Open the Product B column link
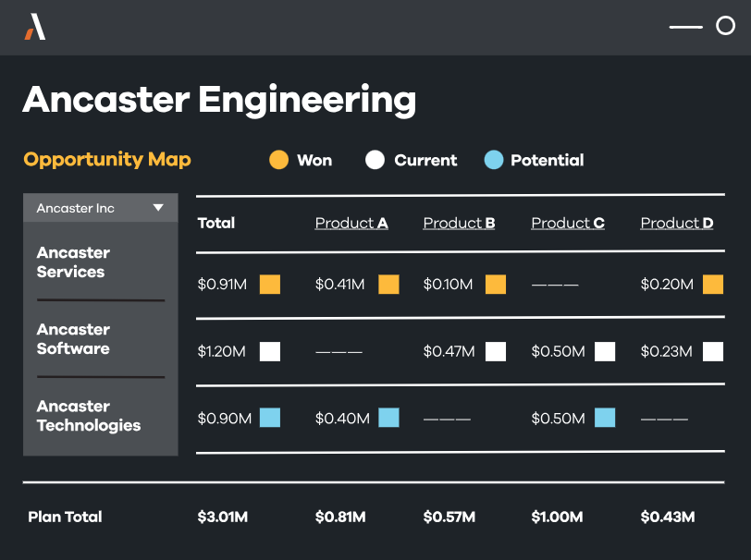This screenshot has width=751, height=560. [459, 223]
